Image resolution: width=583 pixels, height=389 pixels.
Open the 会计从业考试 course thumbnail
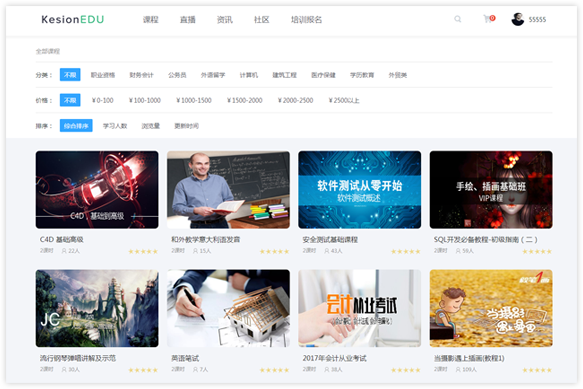(x=360, y=308)
